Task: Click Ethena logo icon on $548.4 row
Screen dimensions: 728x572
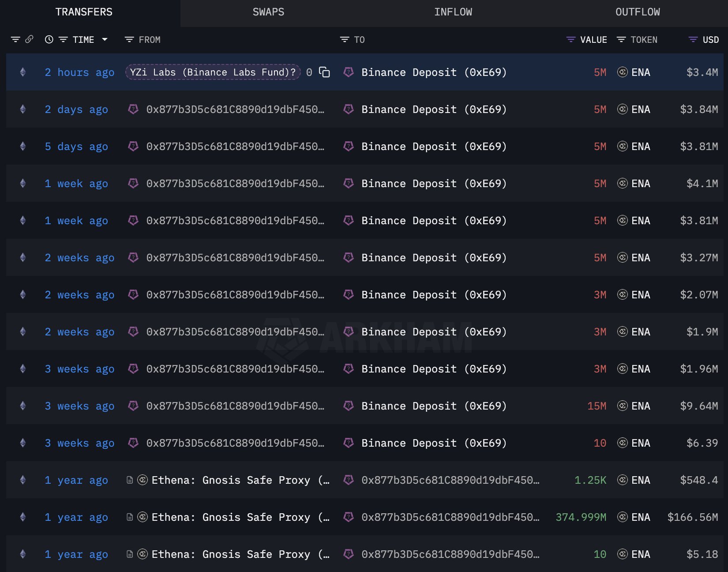Action: tap(143, 480)
